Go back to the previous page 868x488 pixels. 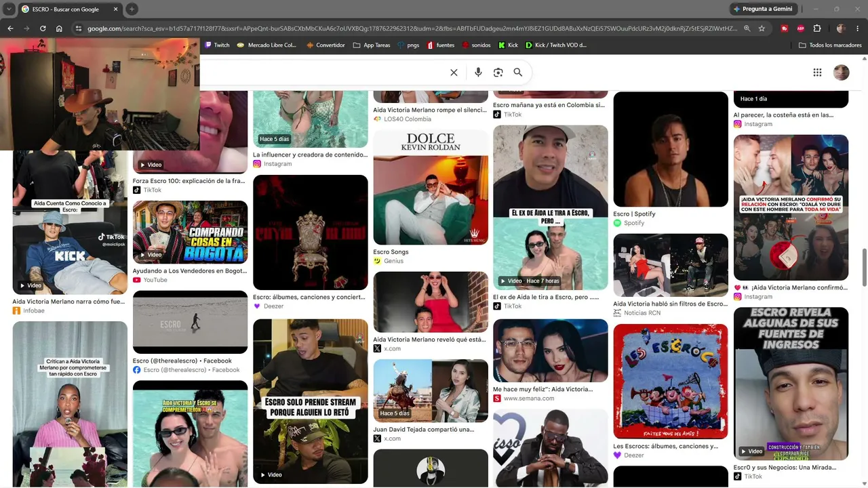pos(10,28)
